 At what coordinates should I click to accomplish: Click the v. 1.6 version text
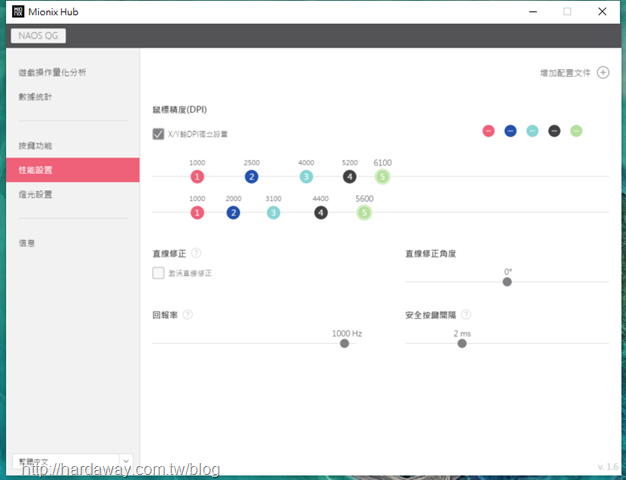click(x=608, y=466)
